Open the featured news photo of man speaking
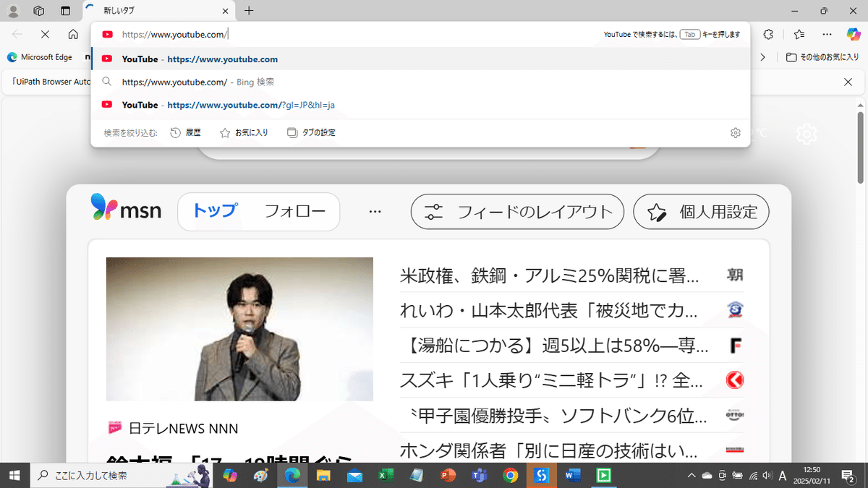Image resolution: width=868 pixels, height=488 pixels. 239,329
